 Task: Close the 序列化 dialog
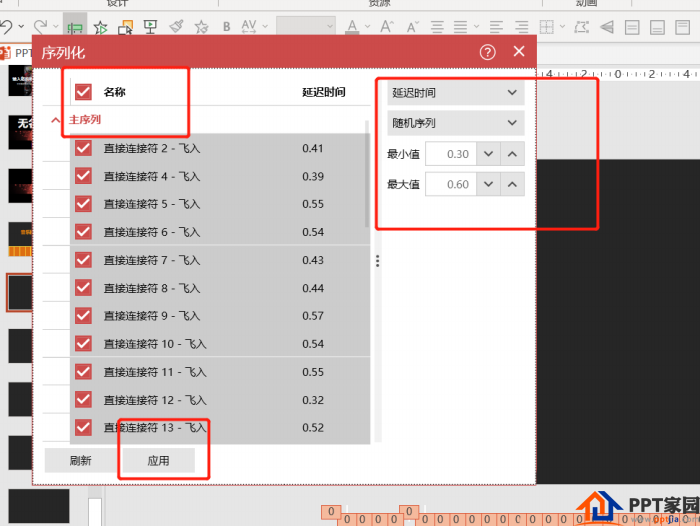[519, 52]
